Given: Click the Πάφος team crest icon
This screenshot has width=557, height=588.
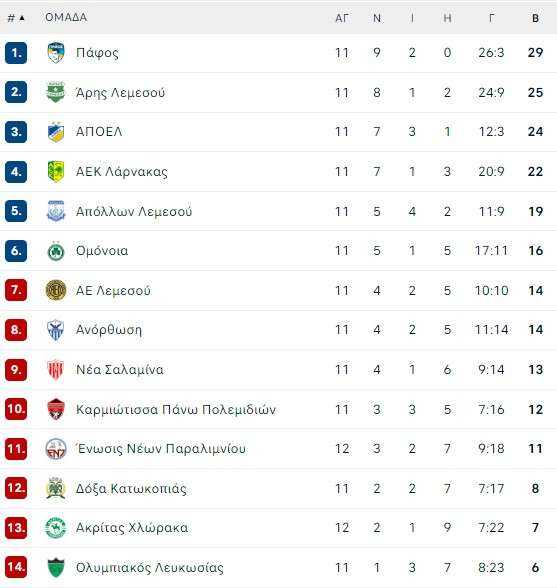Looking at the screenshot, I should tap(56, 52).
